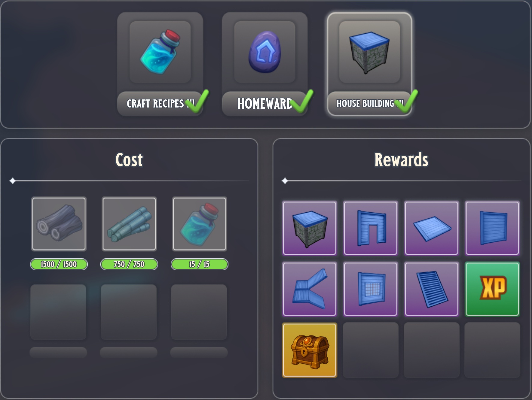Select the House Building block card

click(x=369, y=64)
